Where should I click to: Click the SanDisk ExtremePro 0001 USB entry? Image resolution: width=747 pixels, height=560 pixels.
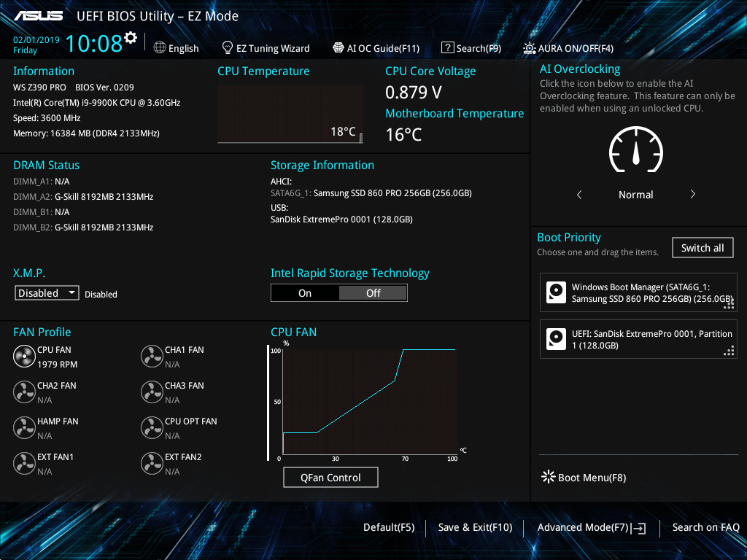click(341, 219)
